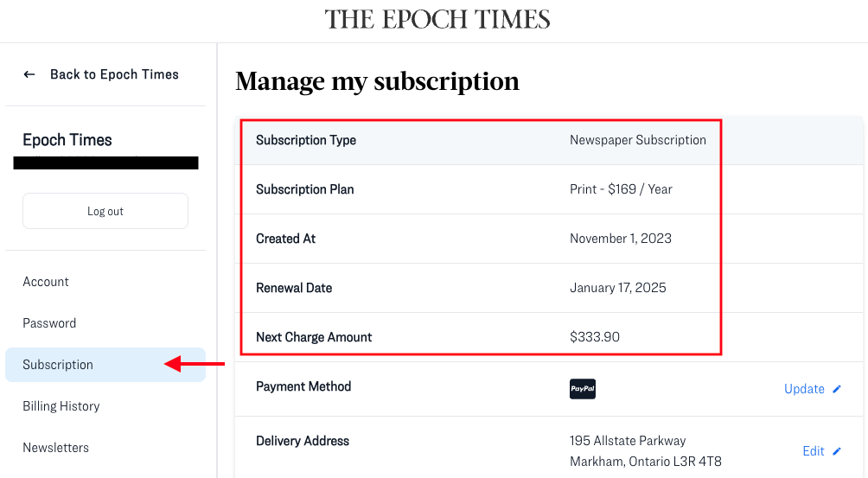Screen dimensions: 868x478
Task: Click Update for the payment method
Action: (x=804, y=389)
